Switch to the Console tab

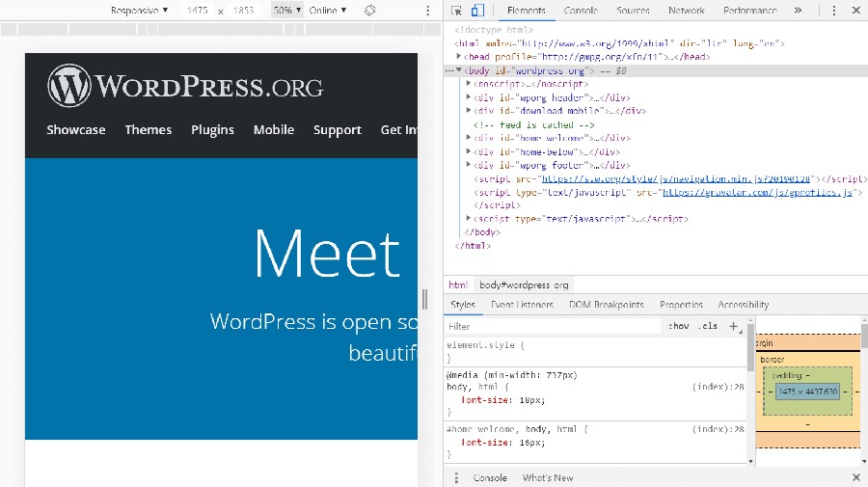pyautogui.click(x=581, y=10)
